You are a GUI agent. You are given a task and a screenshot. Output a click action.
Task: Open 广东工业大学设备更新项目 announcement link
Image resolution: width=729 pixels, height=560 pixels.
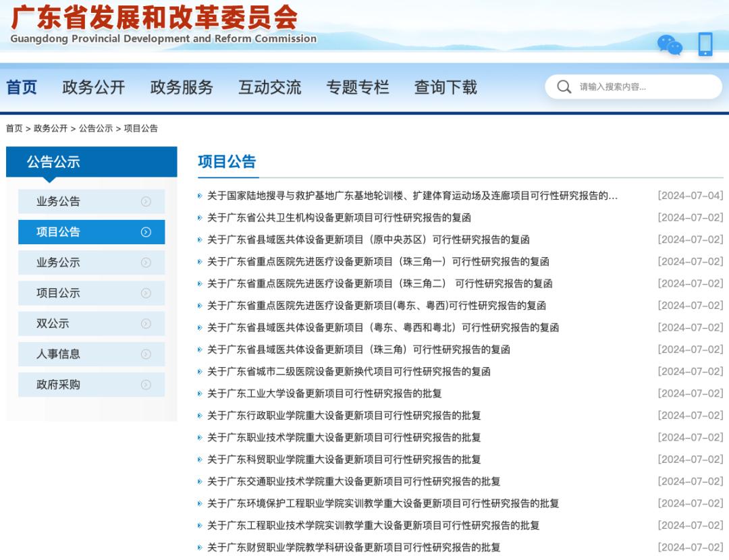324,393
